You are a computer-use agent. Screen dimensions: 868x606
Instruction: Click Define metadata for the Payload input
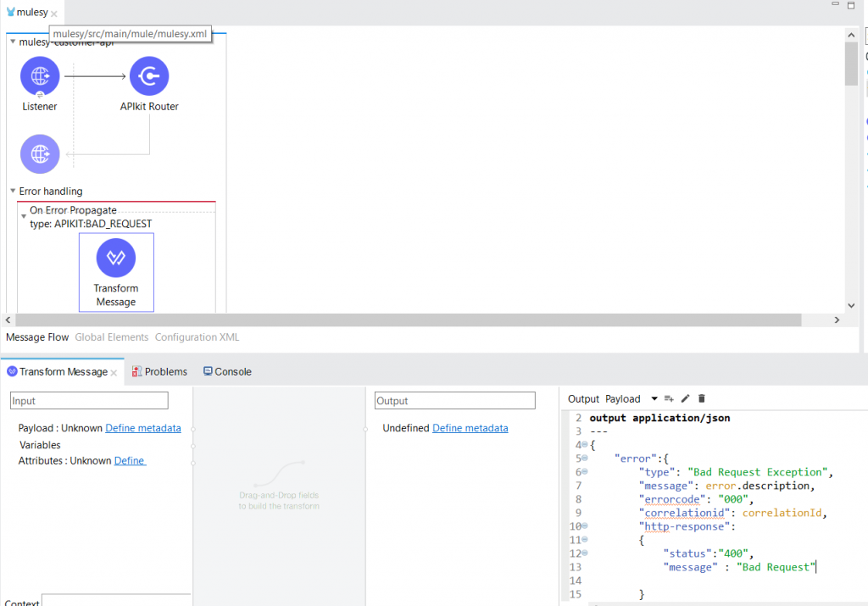[142, 428]
